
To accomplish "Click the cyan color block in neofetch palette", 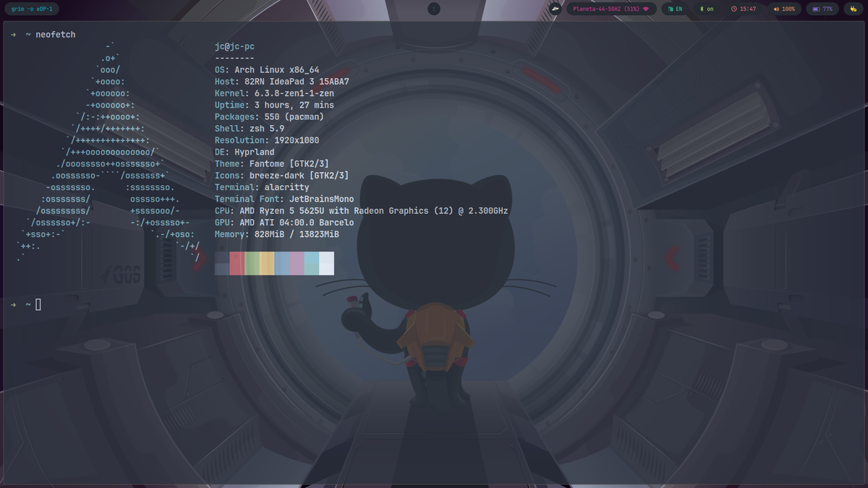I will [x=312, y=263].
